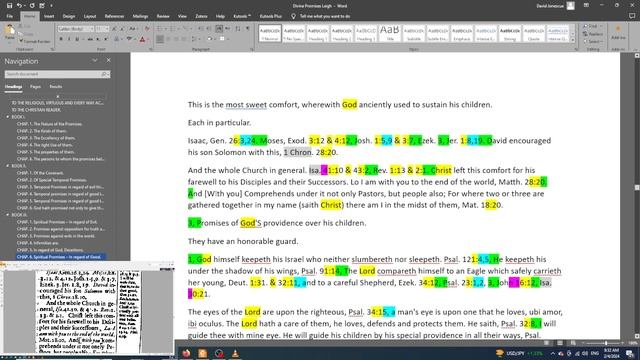Activate the Format Painter tool
Screen dimensions: 640x360
[35, 42]
